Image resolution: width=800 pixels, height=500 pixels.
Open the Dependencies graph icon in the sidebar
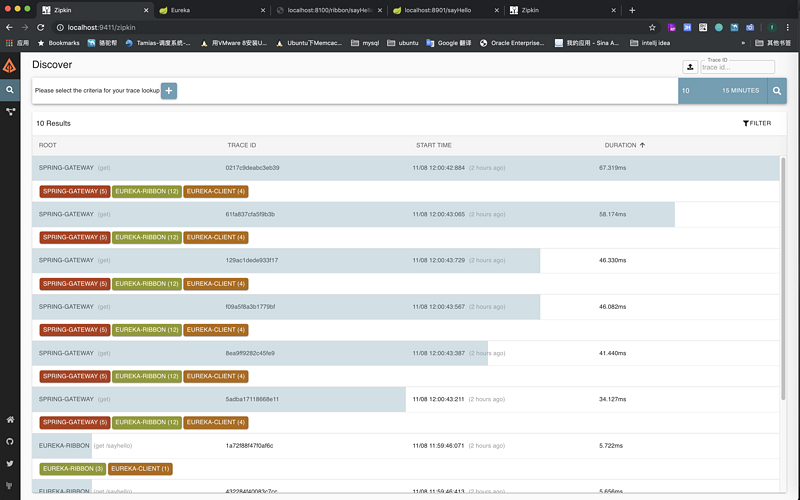pos(10,112)
